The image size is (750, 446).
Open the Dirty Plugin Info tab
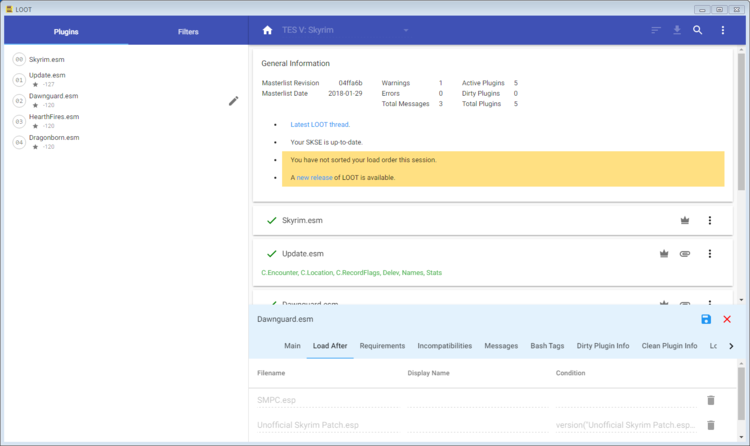[603, 346]
